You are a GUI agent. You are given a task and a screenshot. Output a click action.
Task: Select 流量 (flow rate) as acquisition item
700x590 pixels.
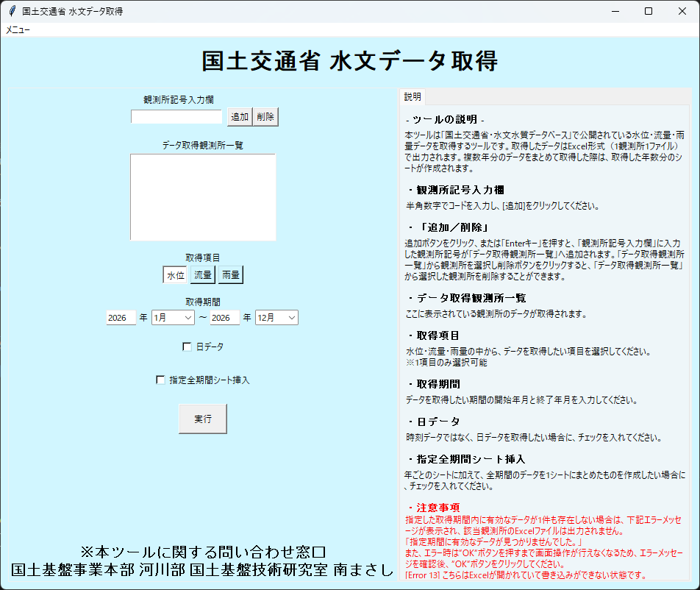[x=202, y=274]
